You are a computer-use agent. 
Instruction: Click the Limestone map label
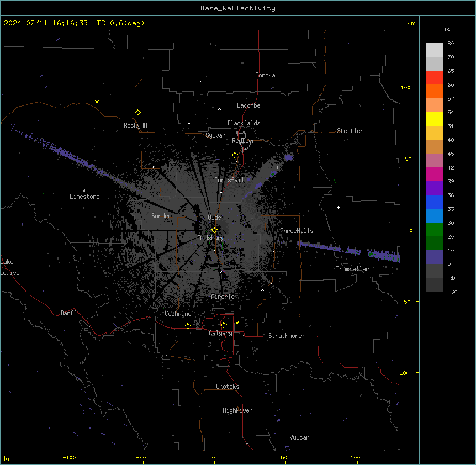point(84,197)
